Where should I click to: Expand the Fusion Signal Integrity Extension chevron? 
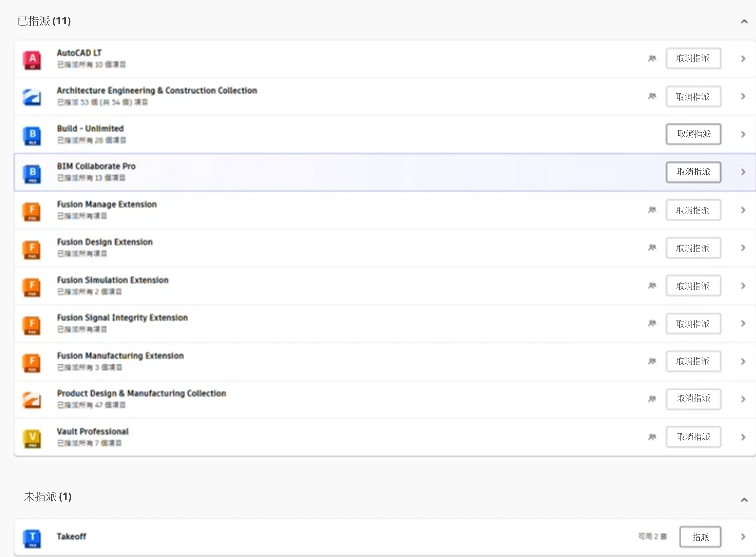pyautogui.click(x=743, y=324)
